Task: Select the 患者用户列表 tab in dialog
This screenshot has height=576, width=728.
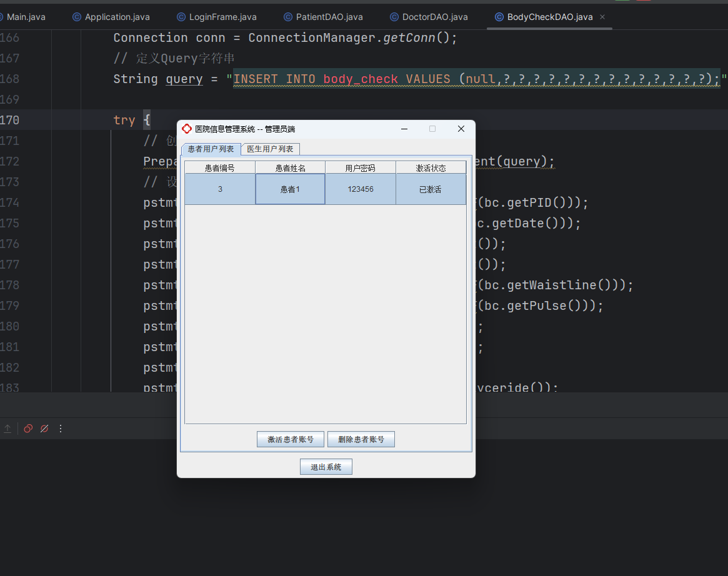Action: (211, 149)
